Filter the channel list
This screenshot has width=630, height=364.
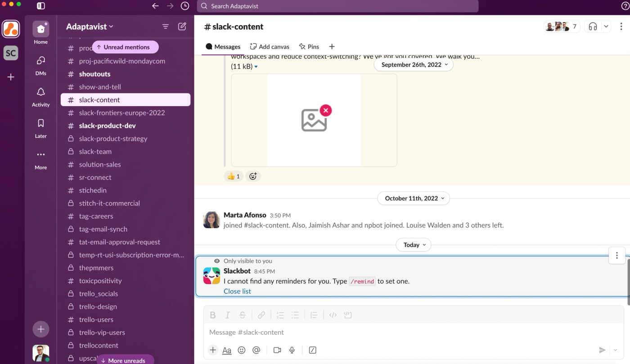[166, 27]
